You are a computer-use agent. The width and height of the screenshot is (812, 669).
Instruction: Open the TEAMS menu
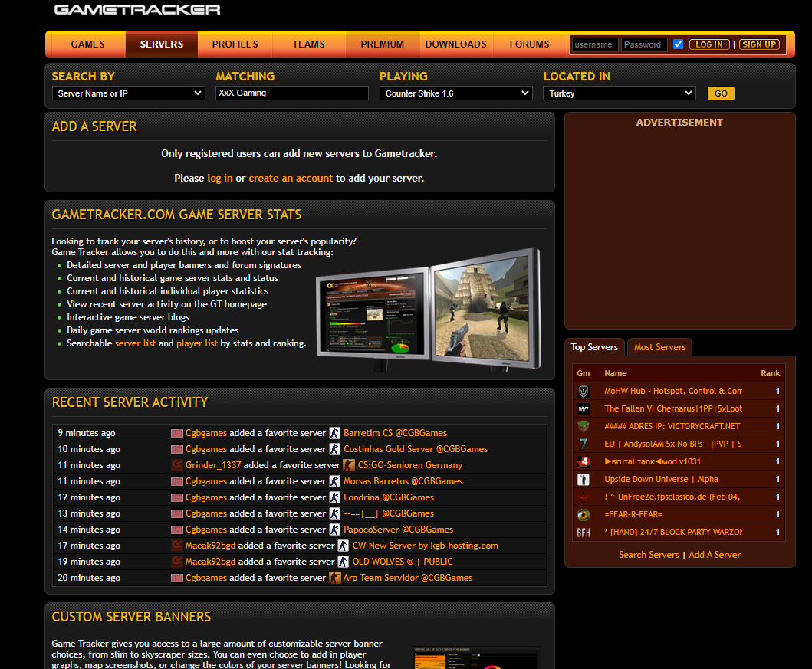(309, 44)
